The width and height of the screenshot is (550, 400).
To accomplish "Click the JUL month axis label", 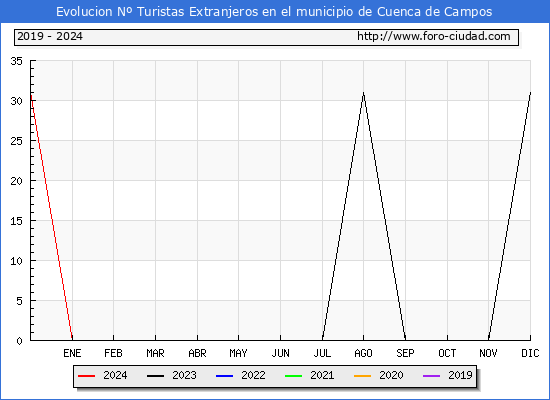I will coord(322,353).
